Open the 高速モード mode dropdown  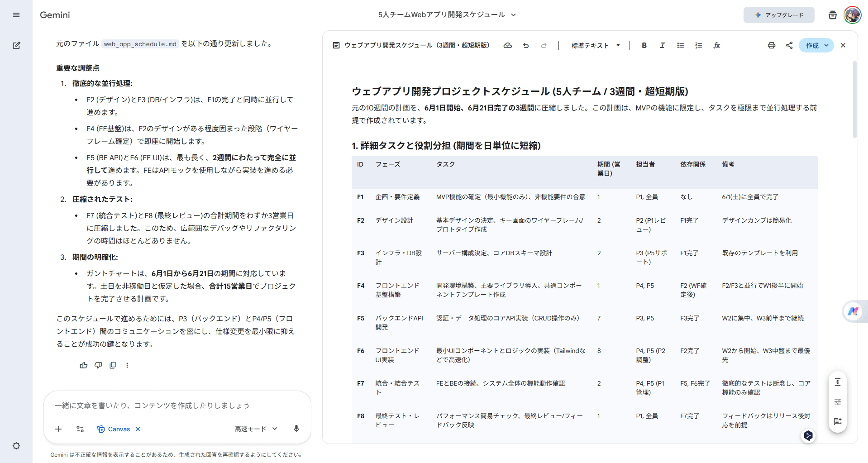click(x=256, y=429)
